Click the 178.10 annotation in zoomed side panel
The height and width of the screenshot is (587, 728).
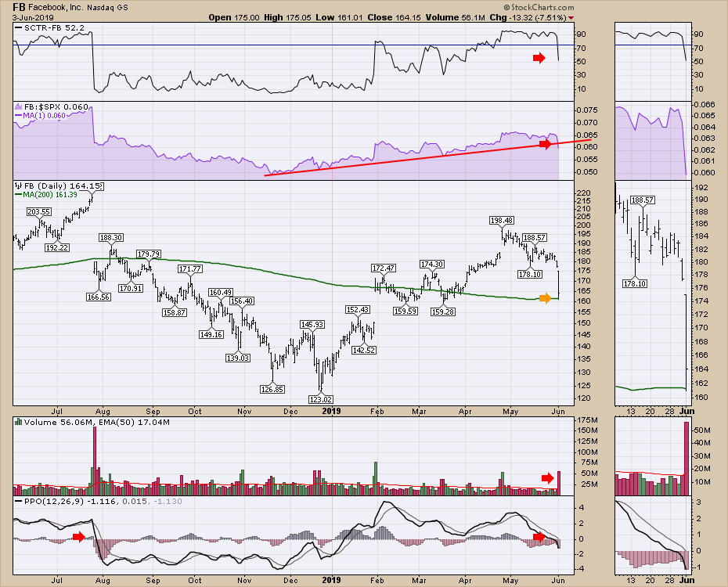coord(635,283)
